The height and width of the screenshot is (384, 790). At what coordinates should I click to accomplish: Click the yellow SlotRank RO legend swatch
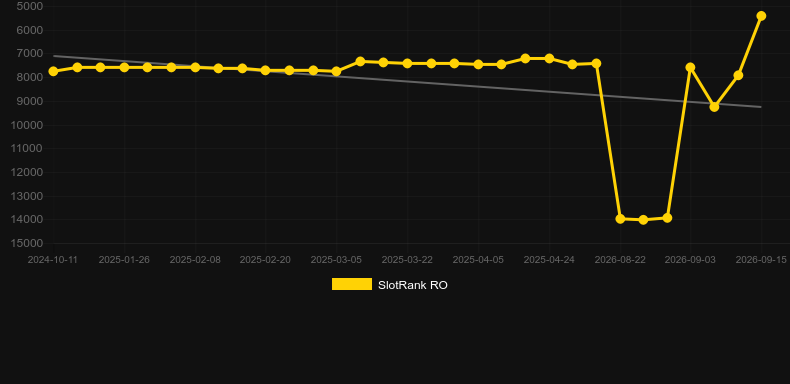[x=352, y=284]
